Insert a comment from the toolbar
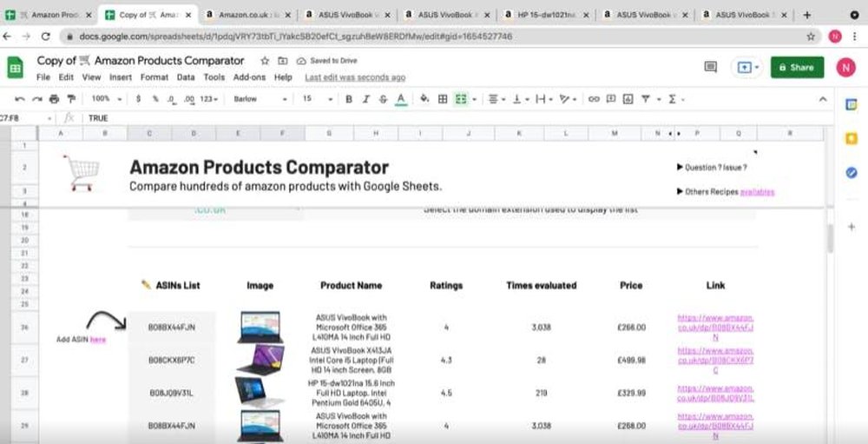 tap(610, 99)
